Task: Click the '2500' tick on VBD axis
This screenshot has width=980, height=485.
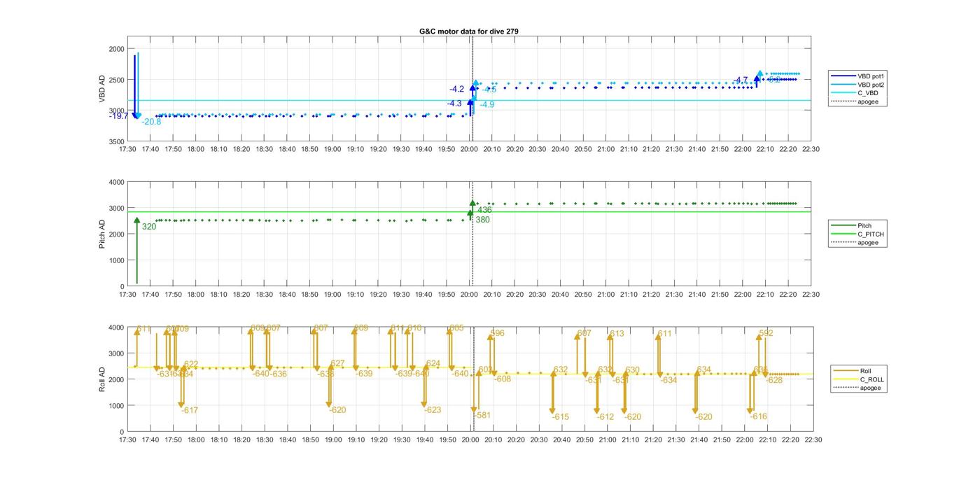Action: pos(116,80)
